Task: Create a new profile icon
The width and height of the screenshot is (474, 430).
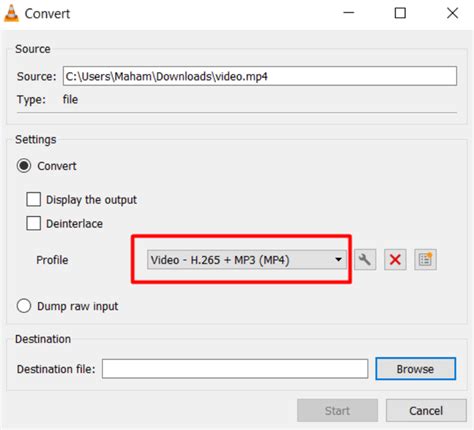Action: 425,259
